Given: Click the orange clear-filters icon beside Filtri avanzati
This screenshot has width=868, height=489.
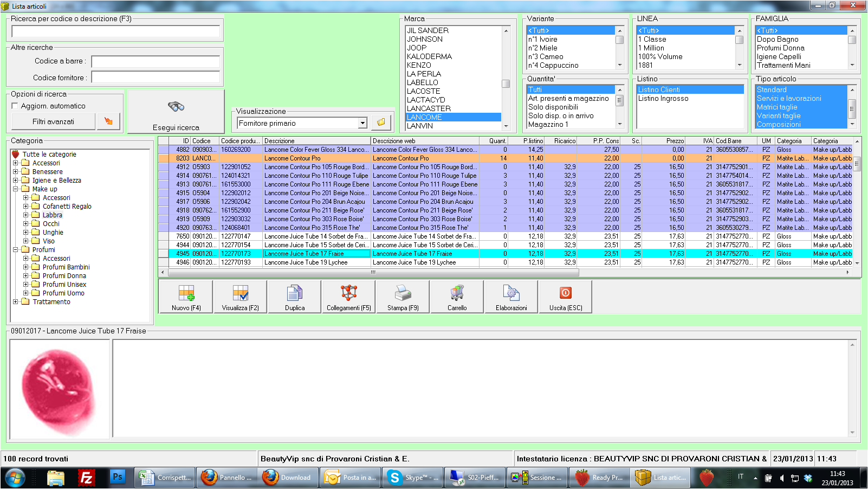Looking at the screenshot, I should [109, 121].
